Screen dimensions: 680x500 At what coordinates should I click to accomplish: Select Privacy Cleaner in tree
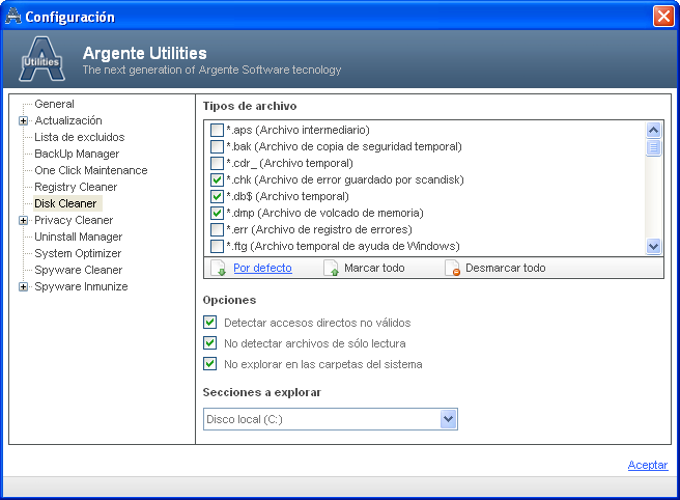[x=73, y=220]
